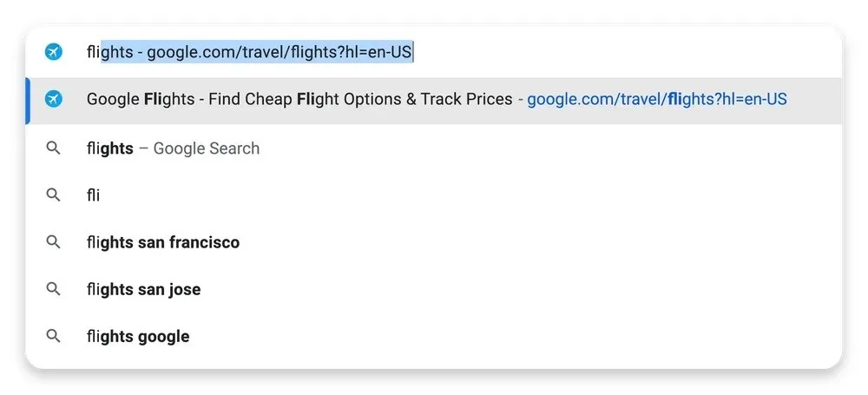This screenshot has width=868, height=395.
Task: Choose the "flights google" suggestion
Action: click(x=138, y=336)
